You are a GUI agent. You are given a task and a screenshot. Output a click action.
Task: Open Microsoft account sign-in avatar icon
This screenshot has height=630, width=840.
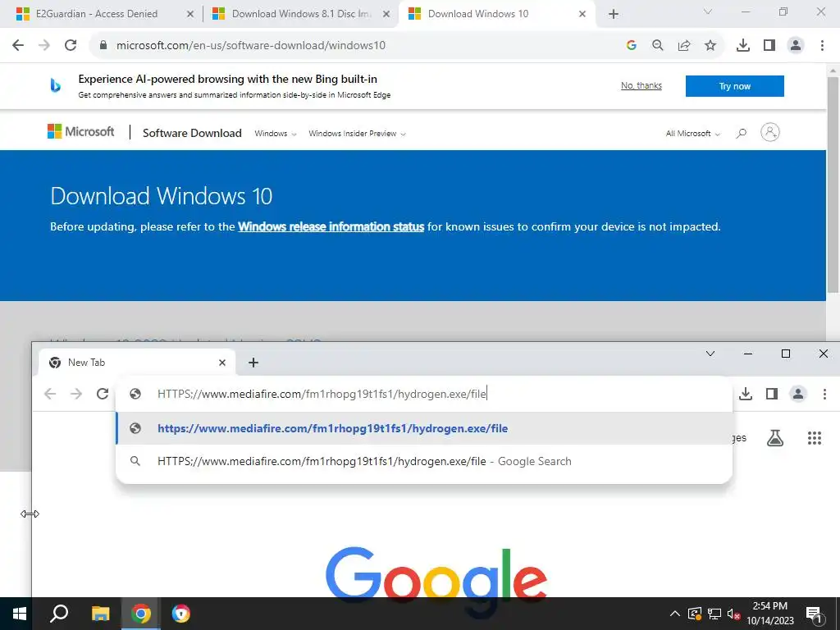(769, 132)
